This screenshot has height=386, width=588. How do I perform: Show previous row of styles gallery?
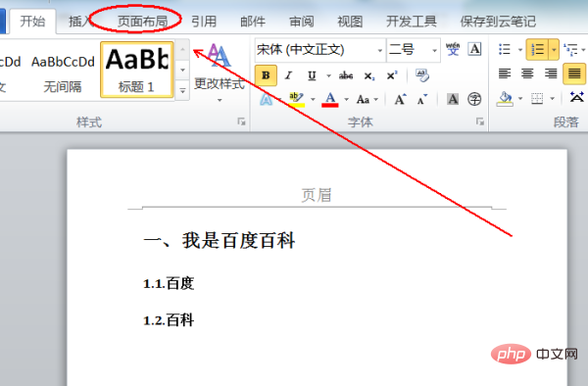[x=182, y=49]
